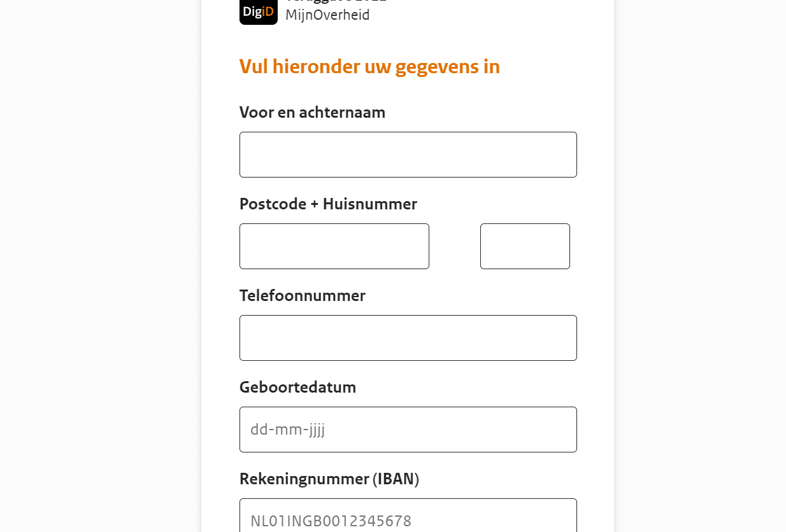Click the orange 'Vul hieronder uw gegevens in' heading
The height and width of the screenshot is (532, 786).
click(x=369, y=66)
